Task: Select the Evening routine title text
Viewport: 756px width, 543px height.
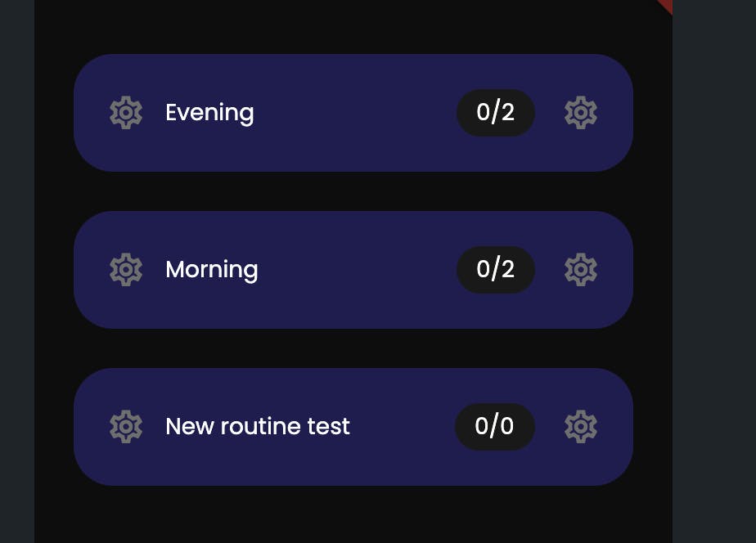Action: (x=209, y=113)
